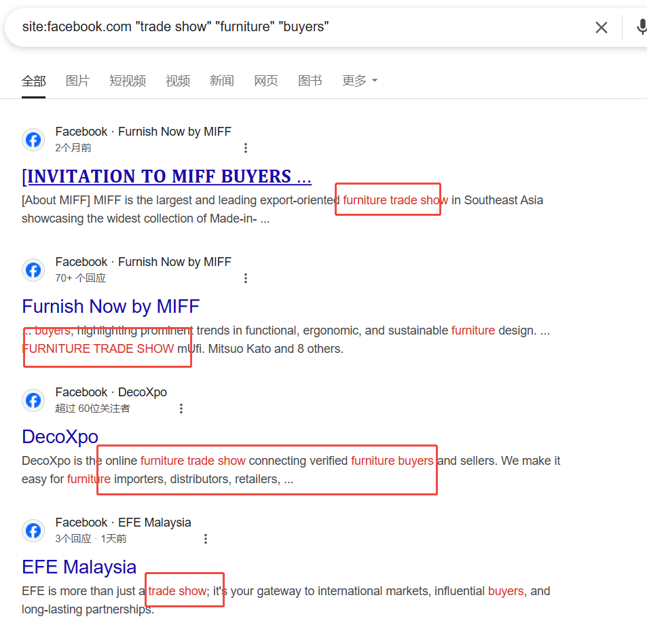Screen dimensions: 647x644
Task: Open three-dot options for DecoXpo result
Action: [x=181, y=409]
